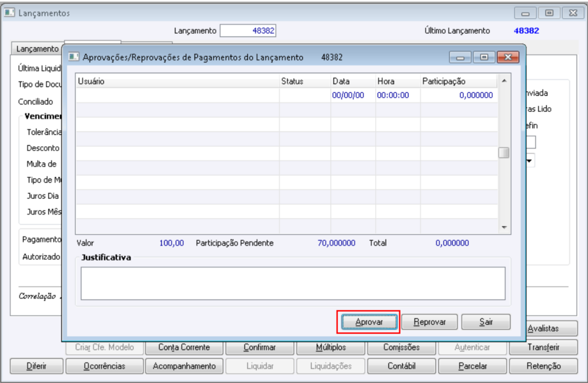Click the Usuário column header
The width and height of the screenshot is (588, 383).
[x=177, y=81]
